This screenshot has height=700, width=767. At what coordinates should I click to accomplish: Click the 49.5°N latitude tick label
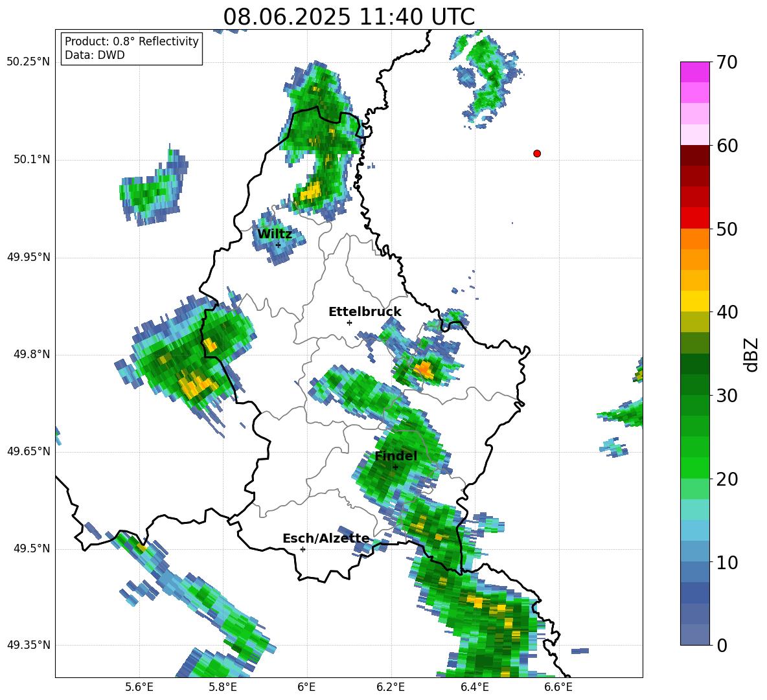tap(32, 548)
